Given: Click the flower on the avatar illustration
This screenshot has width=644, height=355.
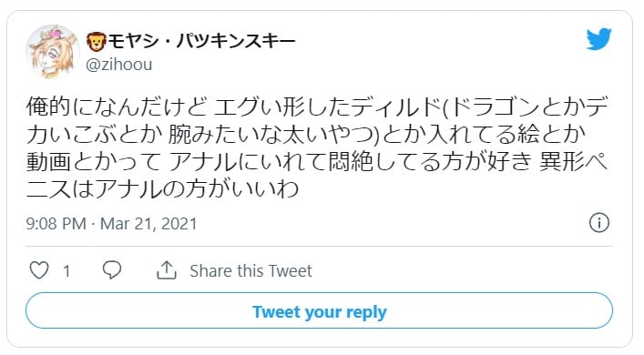Looking at the screenshot, I should click(55, 34).
